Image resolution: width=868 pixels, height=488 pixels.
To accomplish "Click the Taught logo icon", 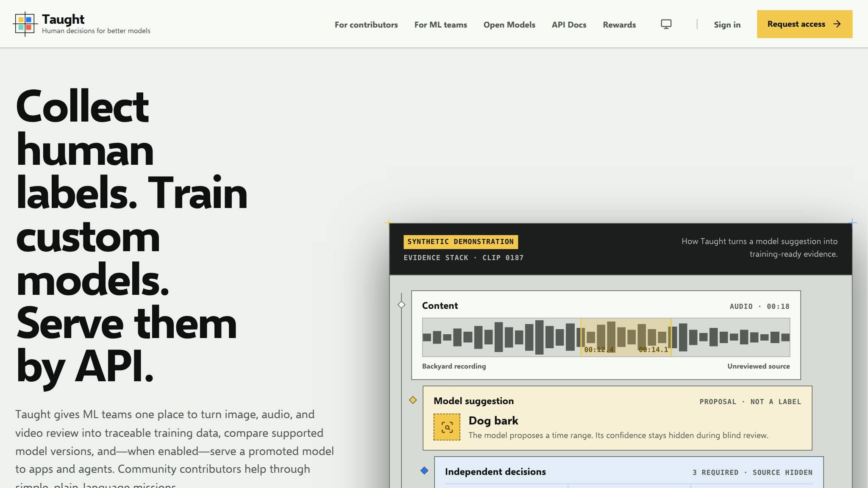I will point(25,24).
